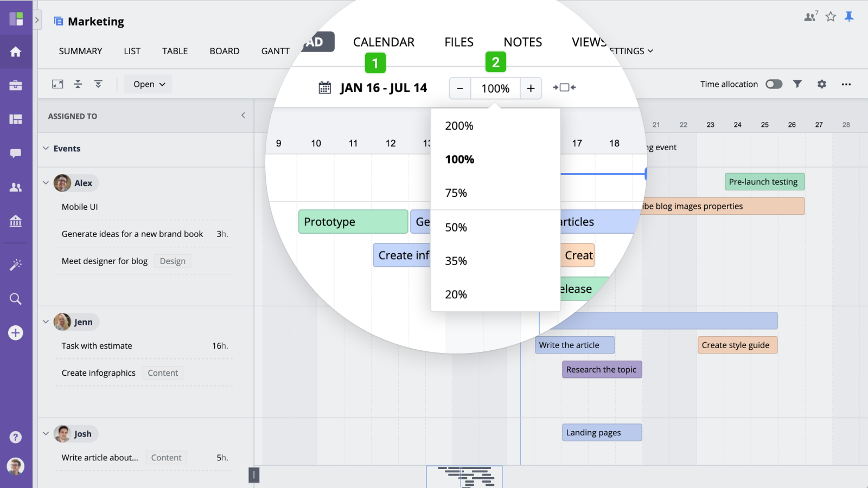Pin the project with the pushpin icon
The width and height of the screenshot is (868, 488).
coord(849,17)
